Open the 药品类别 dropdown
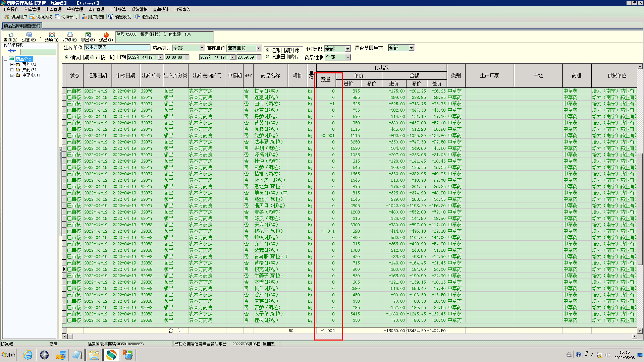This screenshot has width=644, height=362. [x=202, y=48]
